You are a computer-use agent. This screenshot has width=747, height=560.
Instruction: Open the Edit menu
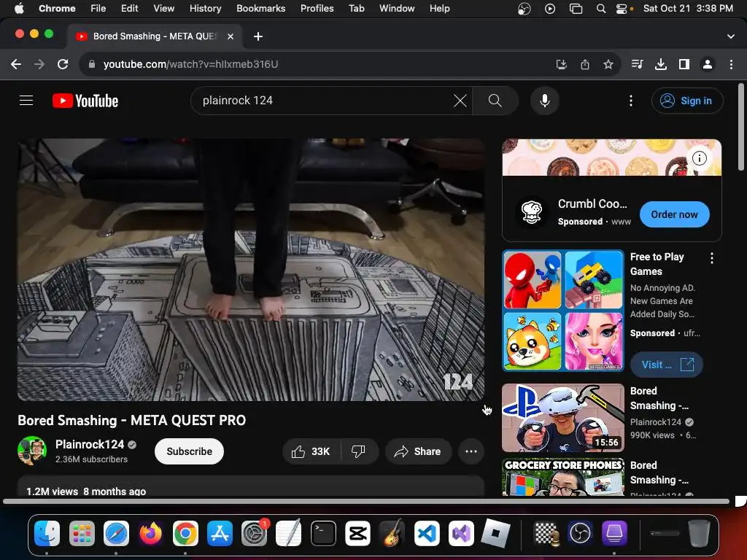click(x=129, y=8)
